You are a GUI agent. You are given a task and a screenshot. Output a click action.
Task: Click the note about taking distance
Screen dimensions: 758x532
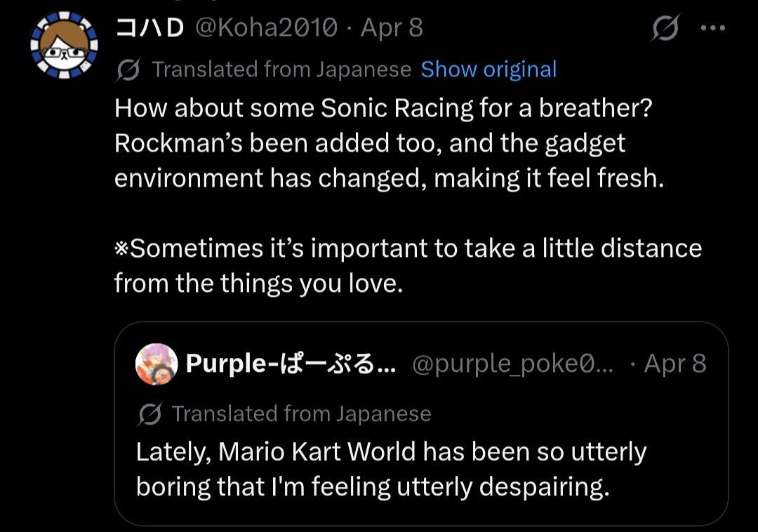point(408,266)
